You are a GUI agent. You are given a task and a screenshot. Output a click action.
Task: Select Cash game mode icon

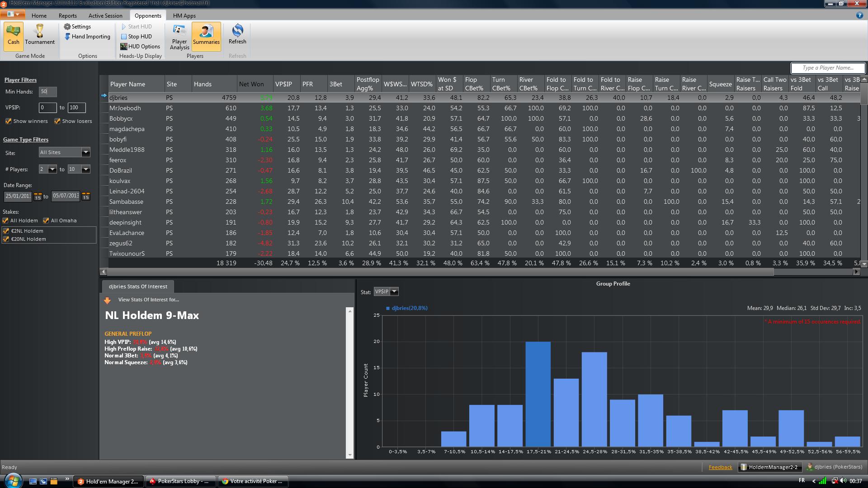click(14, 35)
